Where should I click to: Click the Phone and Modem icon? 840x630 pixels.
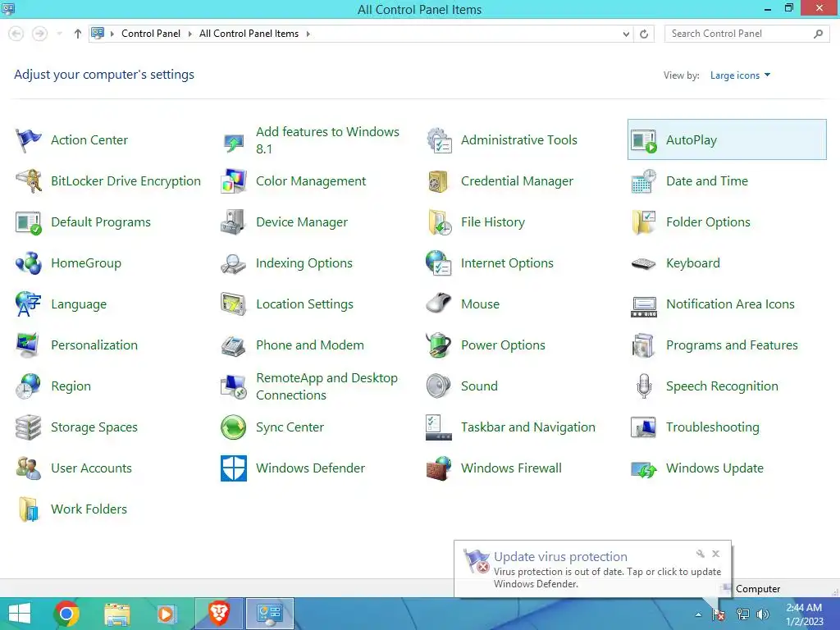click(x=234, y=345)
